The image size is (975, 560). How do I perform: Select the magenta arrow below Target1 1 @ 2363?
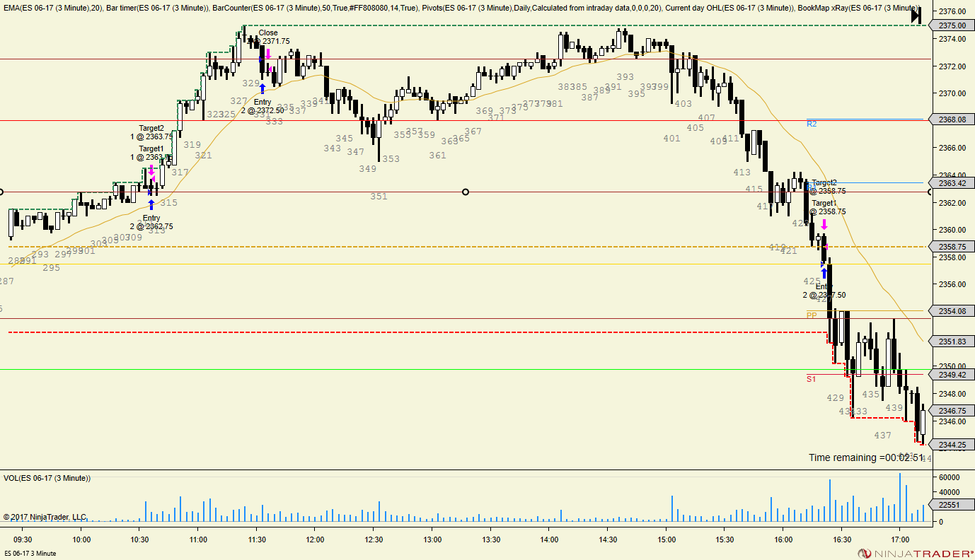[x=151, y=170]
